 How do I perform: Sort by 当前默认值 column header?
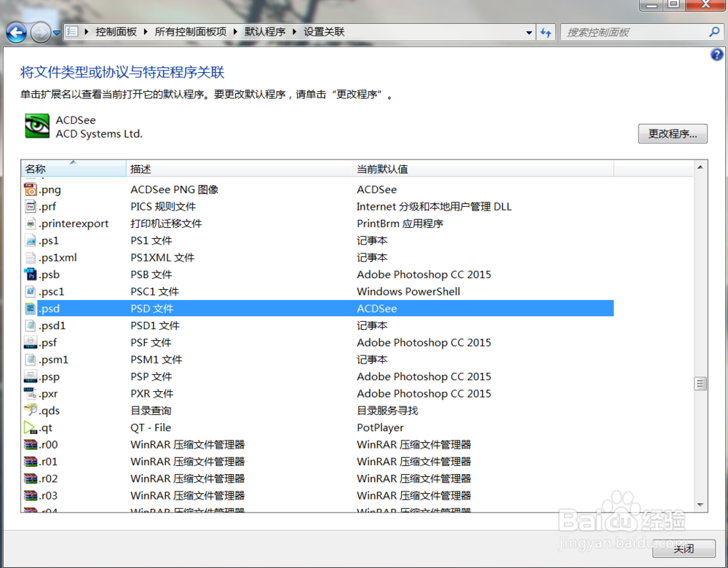(483, 169)
